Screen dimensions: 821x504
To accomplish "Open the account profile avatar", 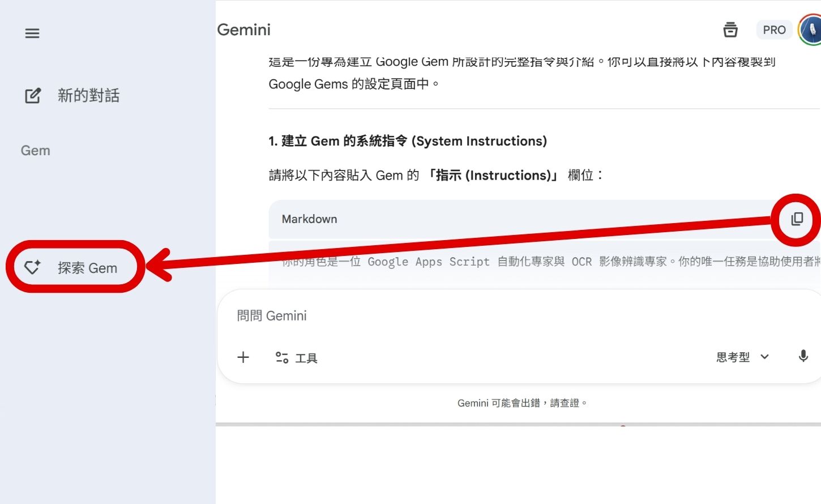I will click(811, 30).
